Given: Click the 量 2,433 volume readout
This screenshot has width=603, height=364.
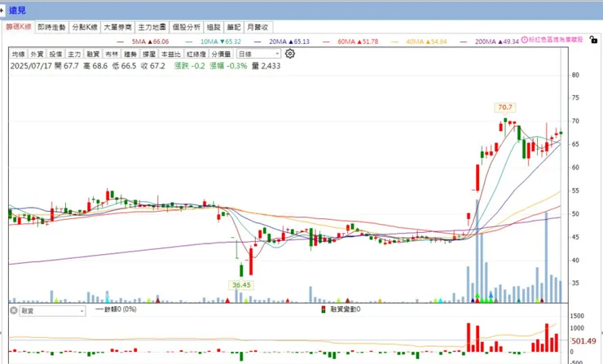Looking at the screenshot, I should 266,66.
